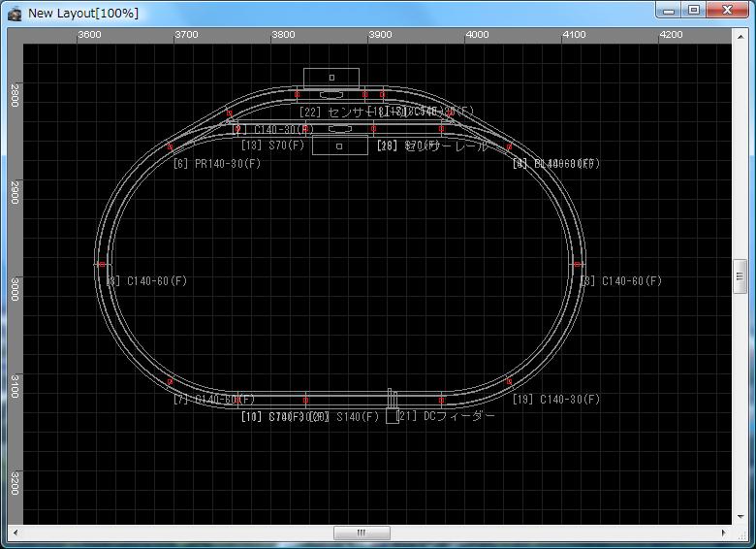Click the horizontal scrollbar thumb

(x=362, y=533)
